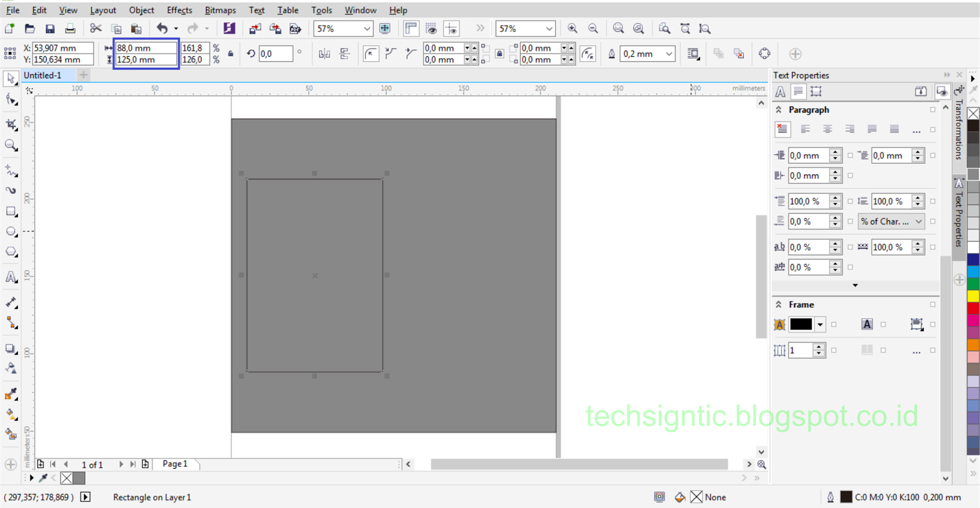This screenshot has height=508, width=980.
Task: Select center paragraph alignment
Action: point(827,129)
